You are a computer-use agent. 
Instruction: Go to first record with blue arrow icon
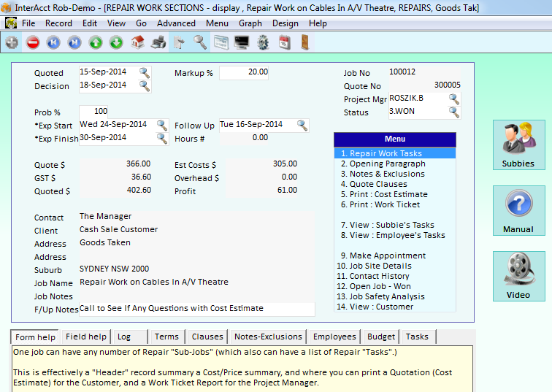[x=53, y=42]
